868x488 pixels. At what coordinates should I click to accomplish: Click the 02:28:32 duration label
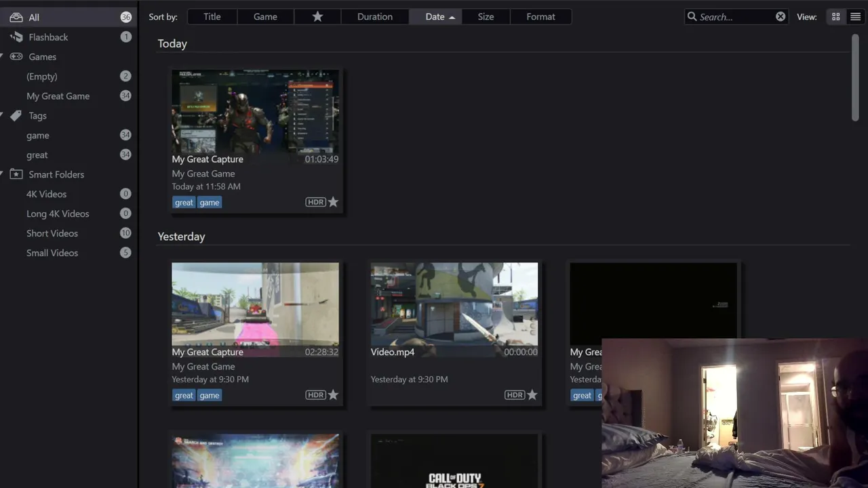[321, 352]
